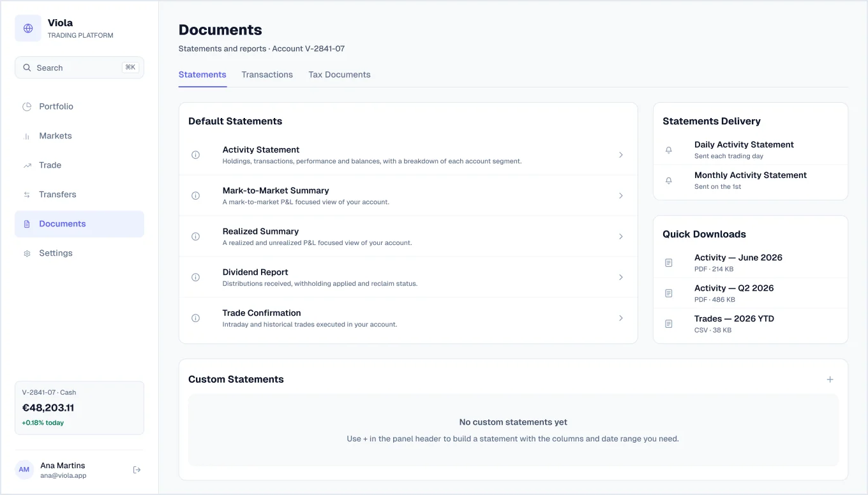Click the Viola globe logo icon
The width and height of the screenshot is (868, 495).
click(x=28, y=28)
